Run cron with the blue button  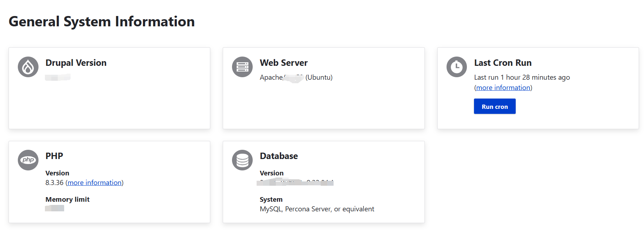pos(495,106)
